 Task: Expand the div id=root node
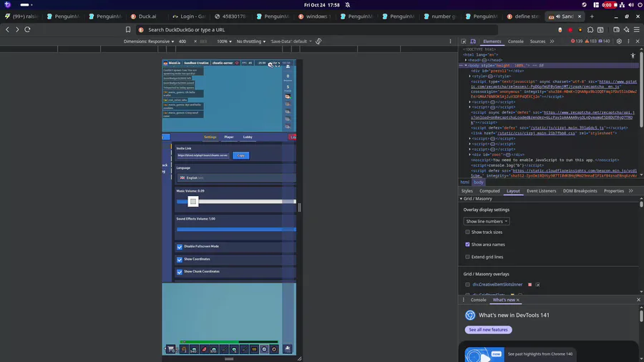point(470,155)
